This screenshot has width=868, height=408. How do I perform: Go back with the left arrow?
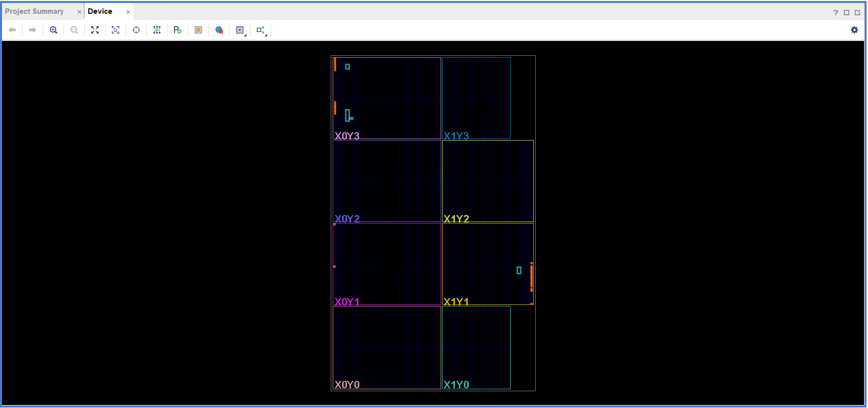[12, 30]
